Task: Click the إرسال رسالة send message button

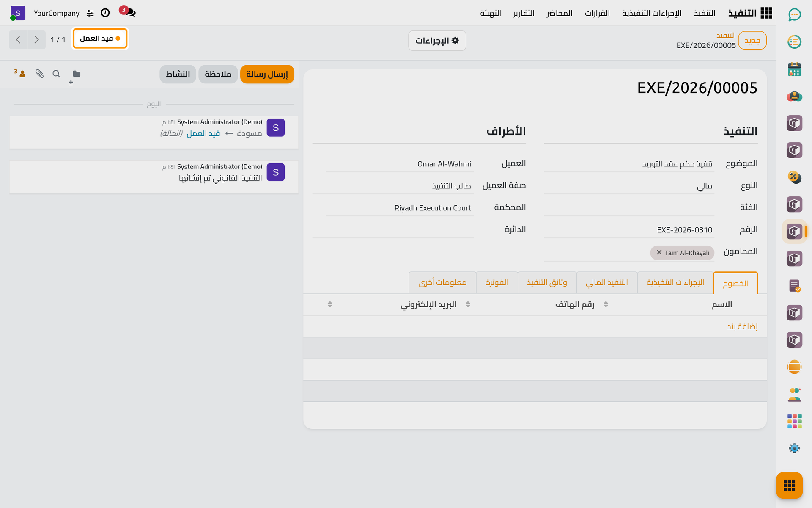Action: 267,74
